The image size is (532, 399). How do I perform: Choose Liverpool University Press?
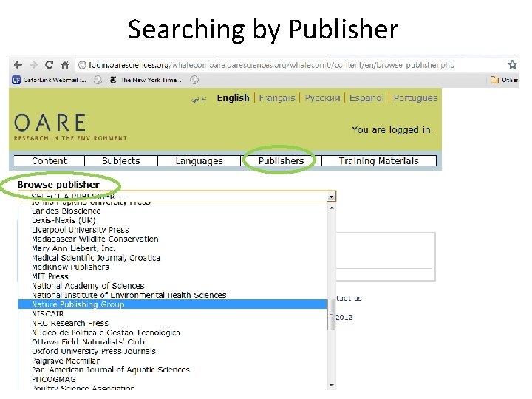(x=172, y=230)
